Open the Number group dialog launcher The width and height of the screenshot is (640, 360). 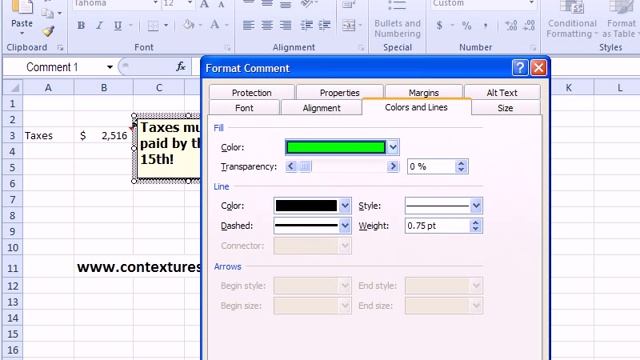click(x=533, y=48)
